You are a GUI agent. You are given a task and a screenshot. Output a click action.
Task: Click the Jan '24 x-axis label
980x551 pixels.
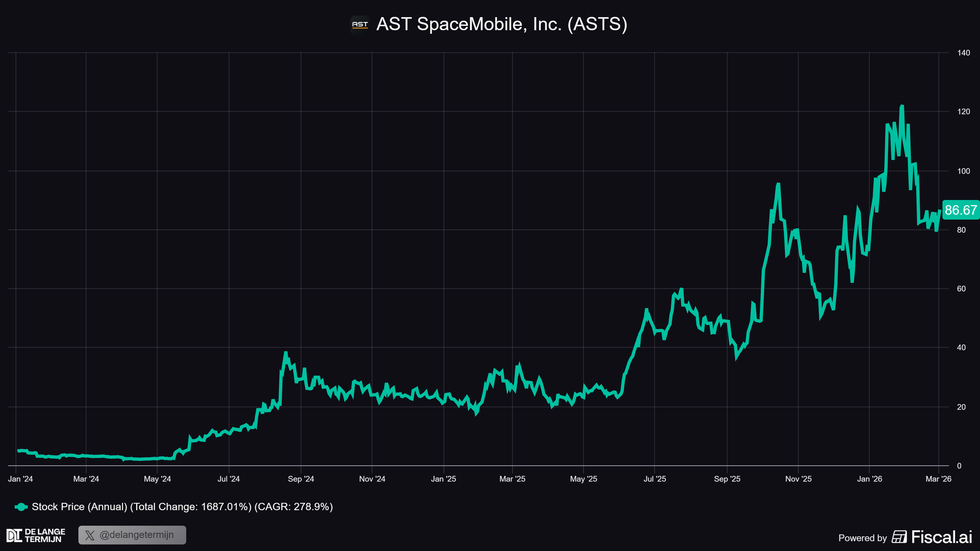coord(21,479)
